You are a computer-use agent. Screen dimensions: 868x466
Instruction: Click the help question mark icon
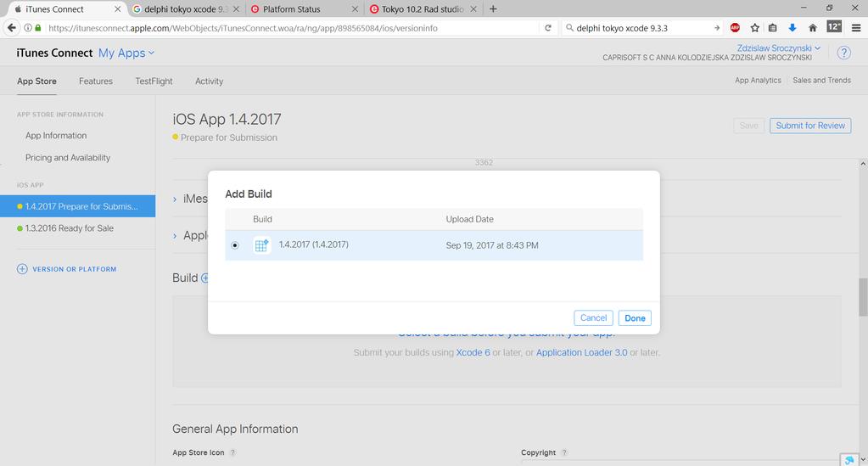pos(843,53)
